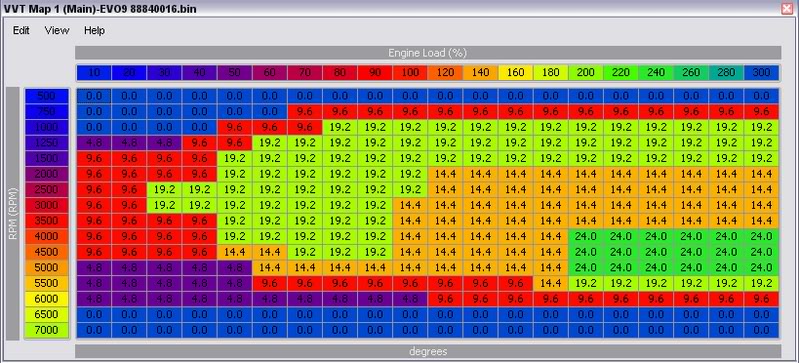Viewport: 799px width, 363px height.
Task: Select the 240 engine load column header
Action: coord(656,72)
